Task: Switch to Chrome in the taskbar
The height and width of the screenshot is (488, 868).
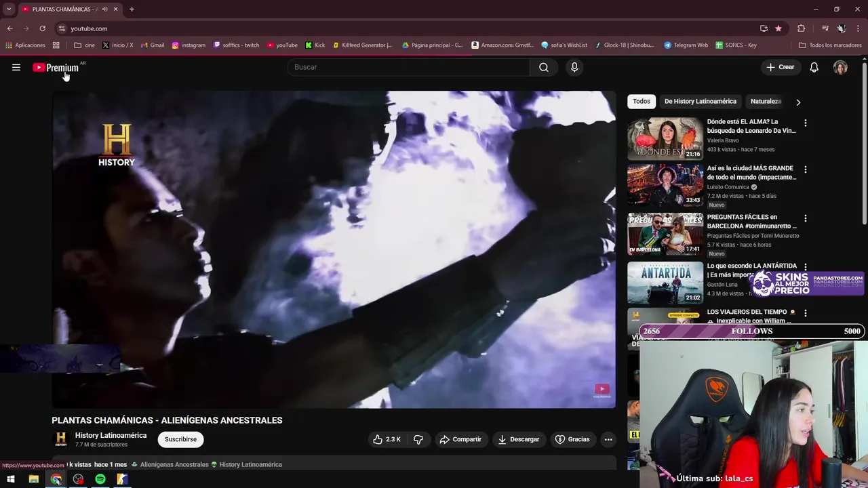Action: (56, 479)
